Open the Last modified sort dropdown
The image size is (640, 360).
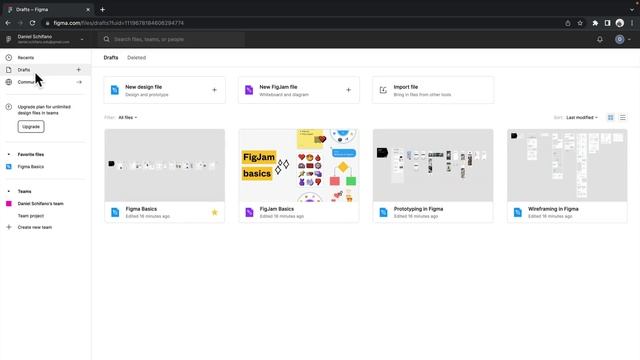[582, 118]
